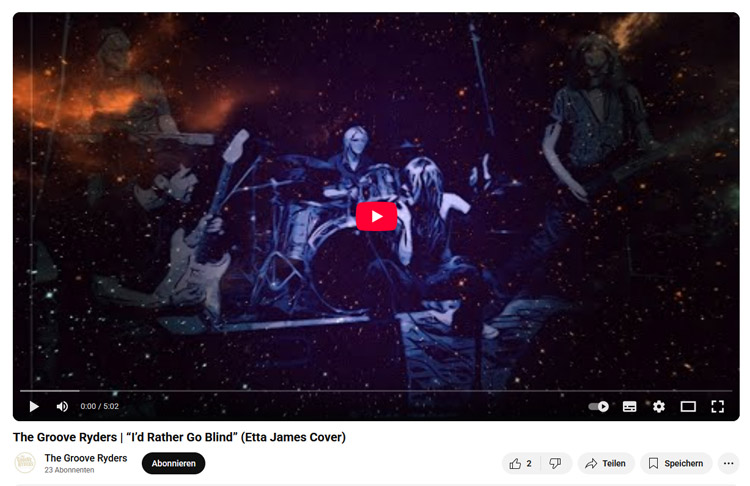Viewport: 750px width, 486px height.
Task: Click the 0:00 / 5:02 time display
Action: [x=99, y=407]
